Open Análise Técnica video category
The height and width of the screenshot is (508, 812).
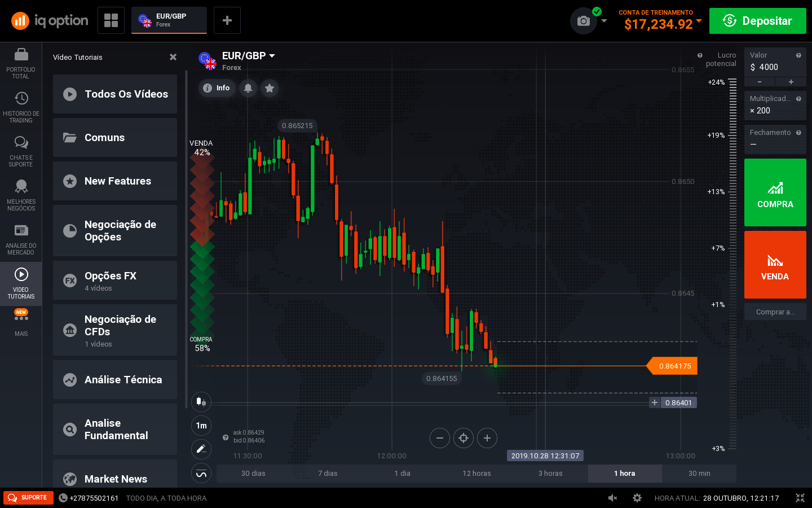[115, 380]
